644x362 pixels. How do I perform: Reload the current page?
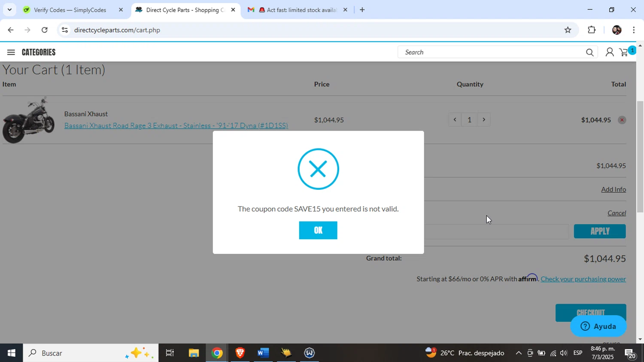[x=45, y=30]
